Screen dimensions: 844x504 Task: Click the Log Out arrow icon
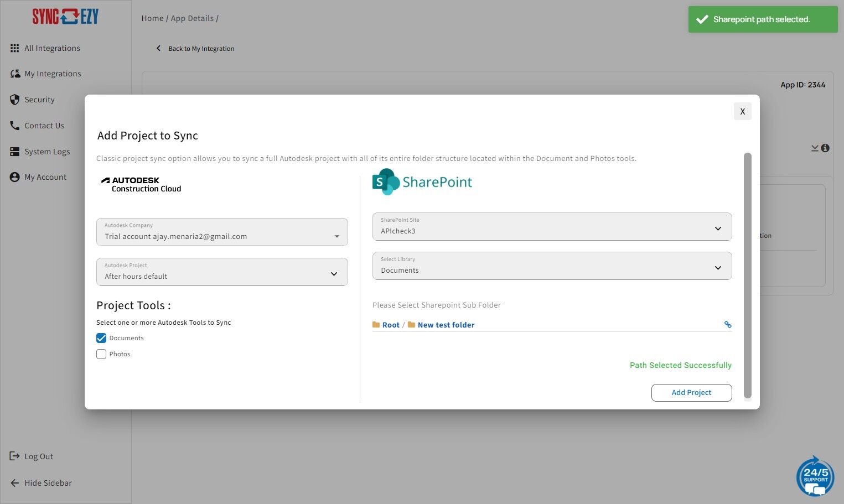pyautogui.click(x=15, y=456)
